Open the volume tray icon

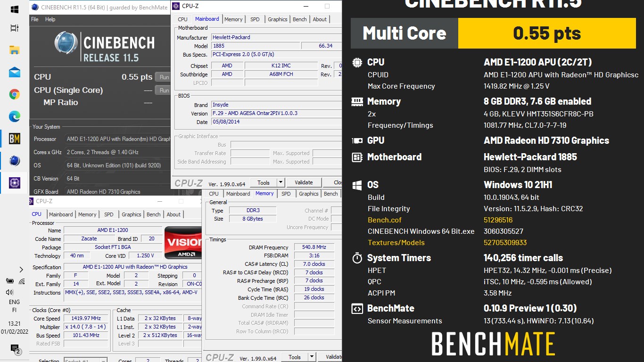pyautogui.click(x=9, y=292)
